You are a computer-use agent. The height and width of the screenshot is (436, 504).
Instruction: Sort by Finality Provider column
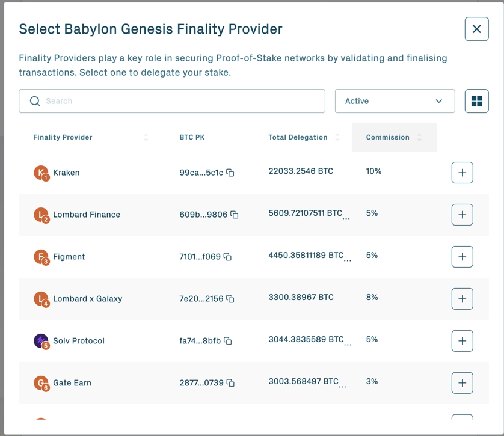(x=145, y=137)
